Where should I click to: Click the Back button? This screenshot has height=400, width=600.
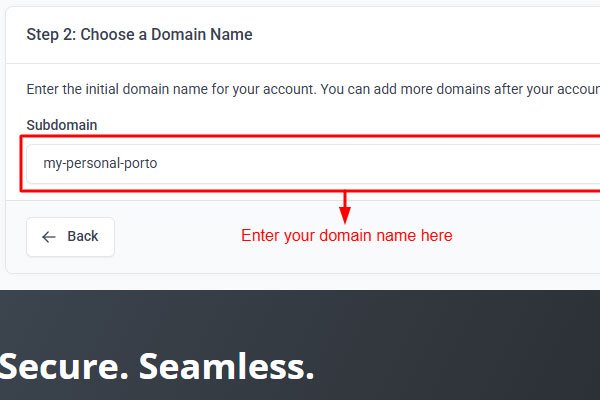pos(70,237)
